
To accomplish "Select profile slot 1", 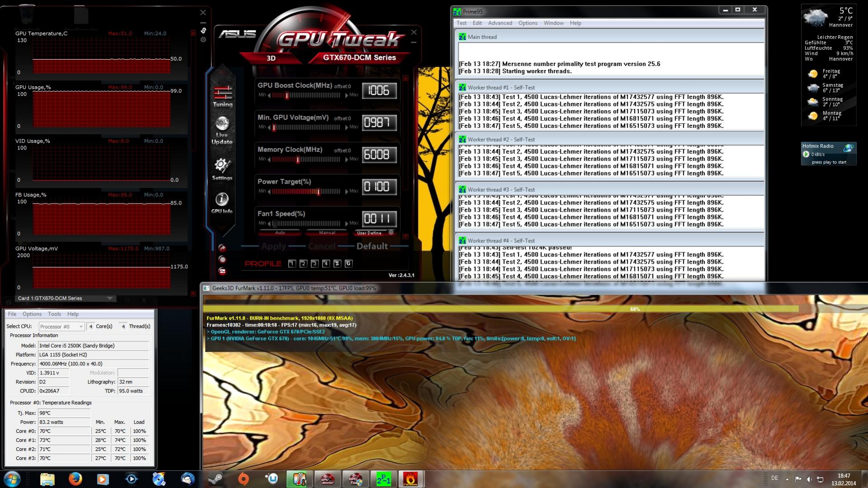I will coord(292,263).
